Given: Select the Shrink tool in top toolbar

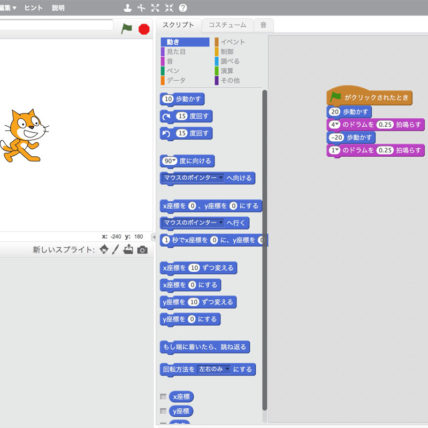Looking at the screenshot, I should point(169,8).
